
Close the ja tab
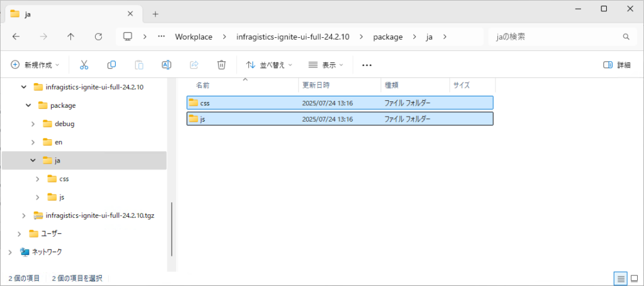[x=130, y=14]
